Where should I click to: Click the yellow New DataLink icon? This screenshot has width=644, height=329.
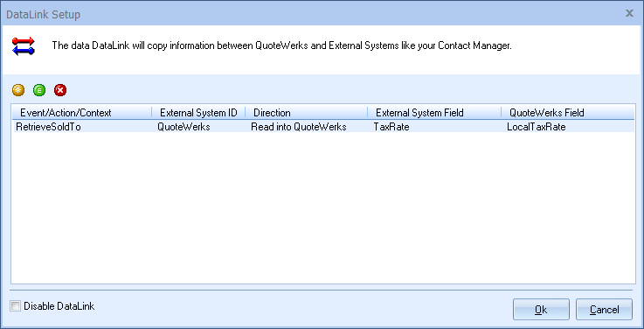pos(18,89)
